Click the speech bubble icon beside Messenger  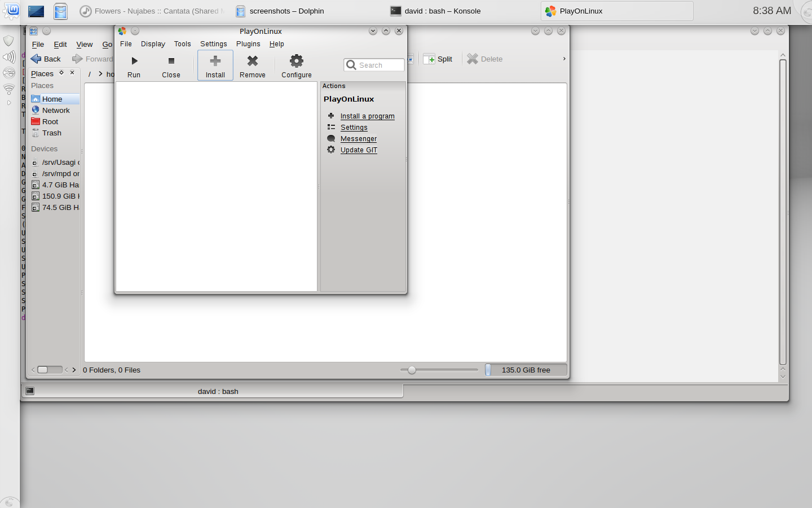[x=331, y=138]
